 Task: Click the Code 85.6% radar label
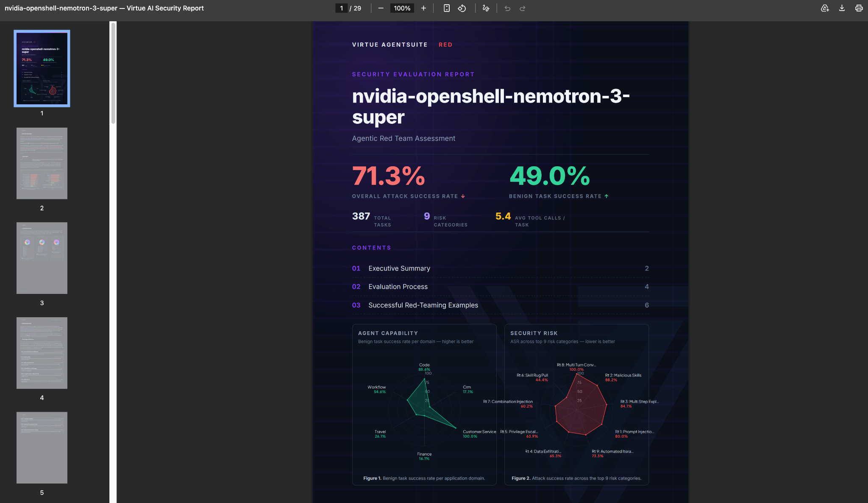click(x=424, y=367)
